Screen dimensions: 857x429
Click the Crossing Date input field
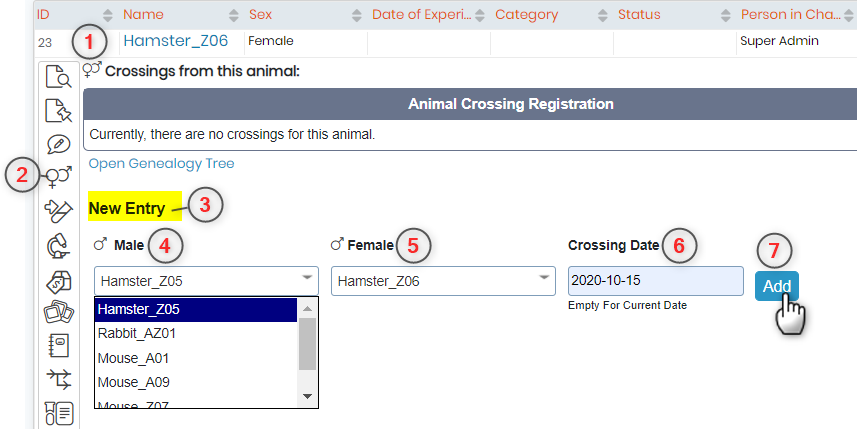click(655, 281)
